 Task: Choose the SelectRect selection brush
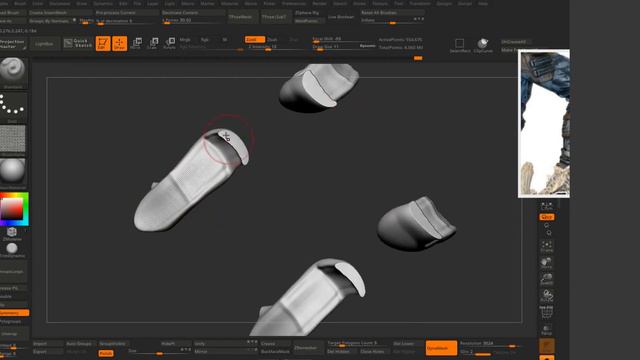[460, 45]
